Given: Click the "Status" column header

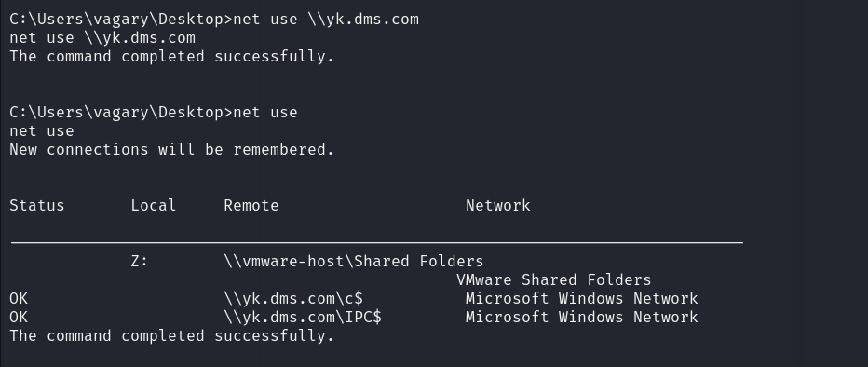Looking at the screenshot, I should 37,205.
